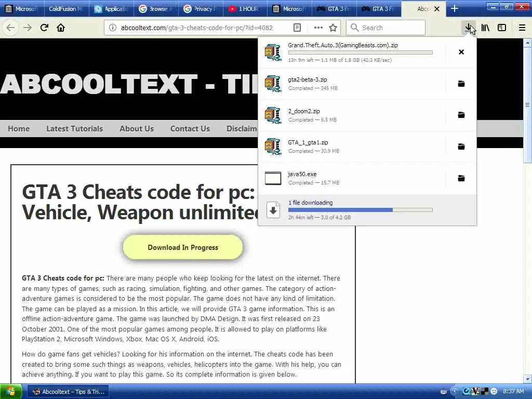Toggle Reader View in address bar
Image resolution: width=532 pixels, height=399 pixels.
[x=297, y=28]
